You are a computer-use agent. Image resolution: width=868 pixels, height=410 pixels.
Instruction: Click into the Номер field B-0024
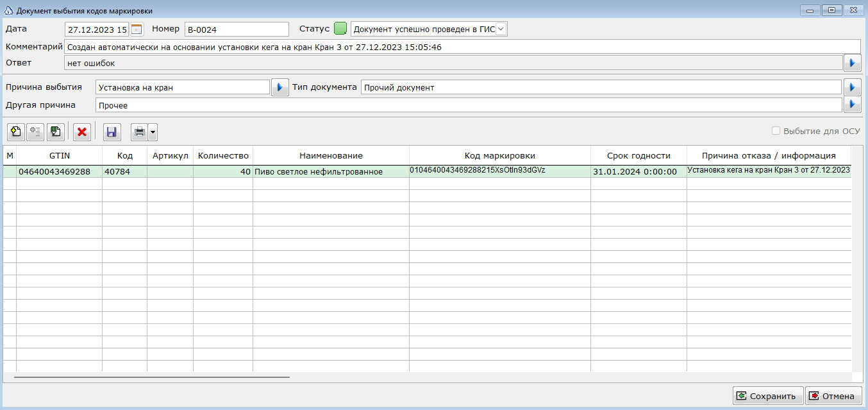(237, 29)
